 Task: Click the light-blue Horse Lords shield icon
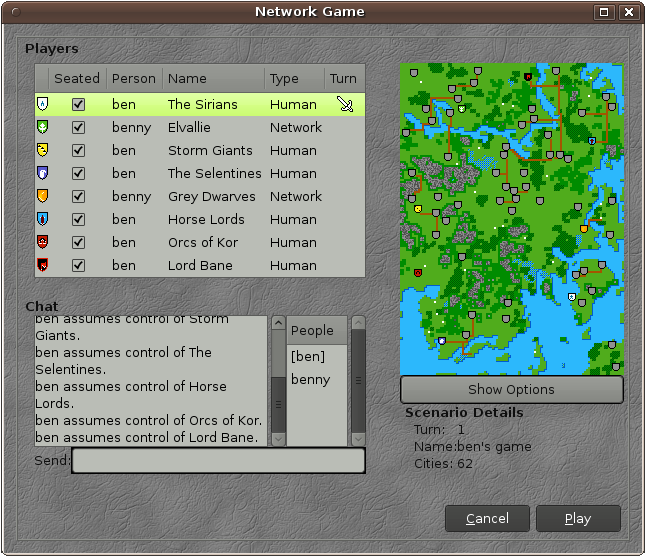click(x=42, y=219)
